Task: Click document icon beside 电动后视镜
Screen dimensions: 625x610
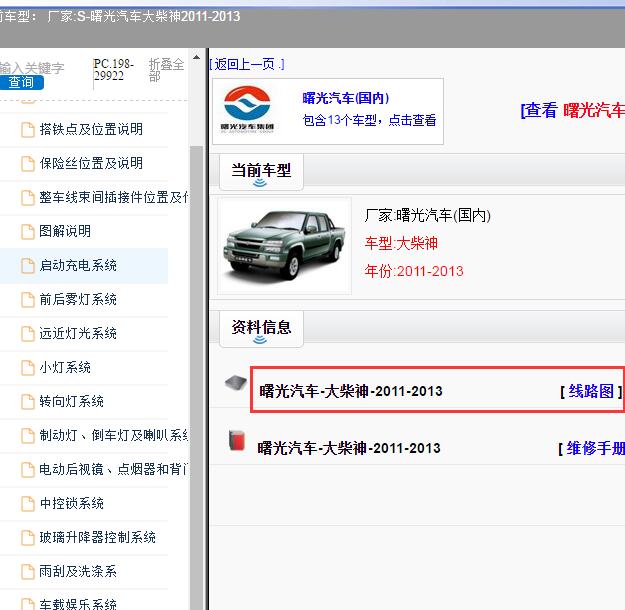Action: click(x=28, y=470)
